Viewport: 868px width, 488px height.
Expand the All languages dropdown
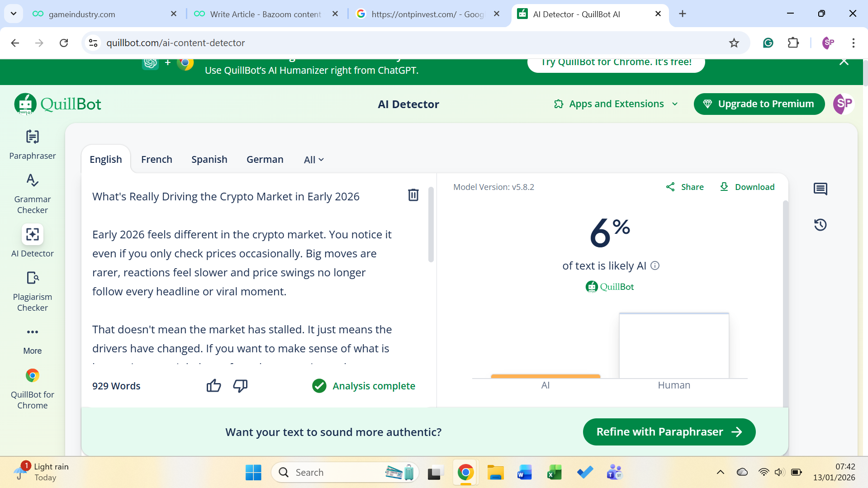pos(313,160)
